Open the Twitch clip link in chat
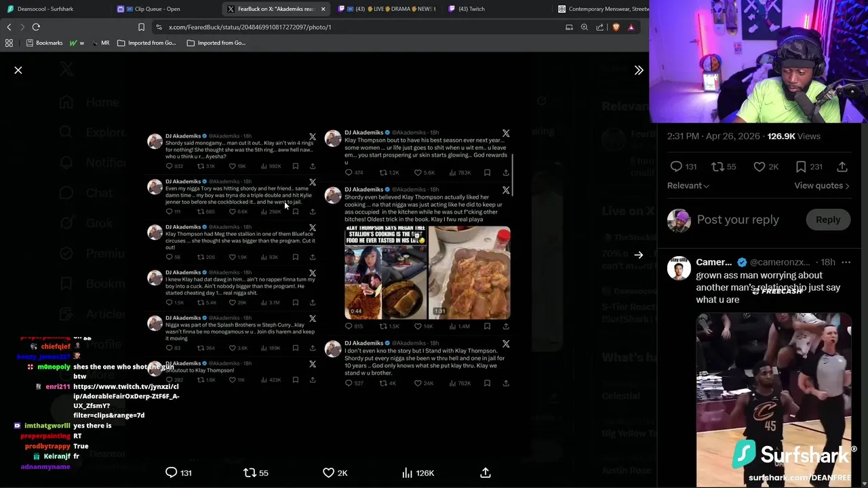This screenshot has width=868, height=488. click(126, 401)
